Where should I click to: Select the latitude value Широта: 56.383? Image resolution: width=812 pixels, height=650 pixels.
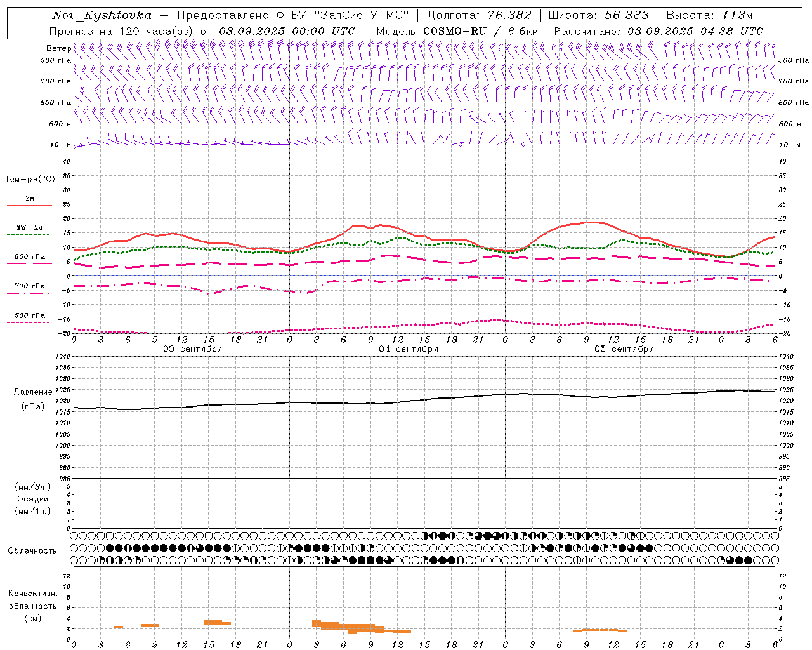[x=598, y=15]
